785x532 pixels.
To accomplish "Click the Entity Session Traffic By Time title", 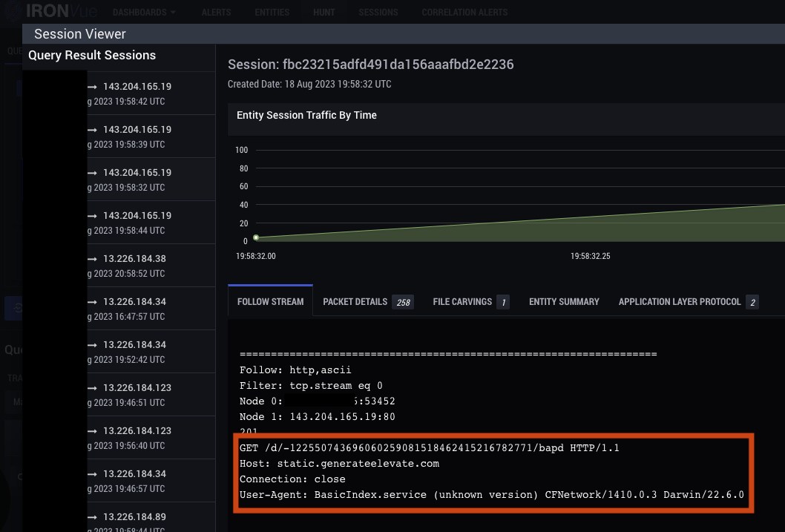I will 306,115.
